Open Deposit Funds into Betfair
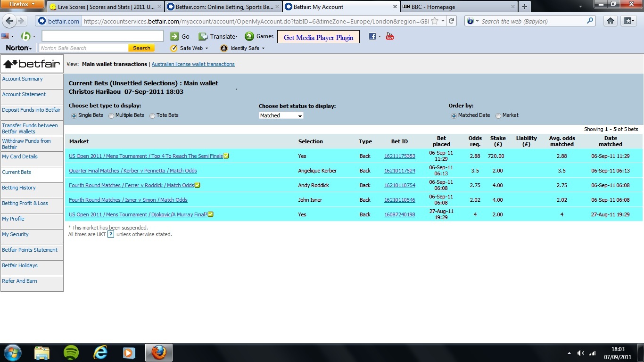Screen dimensions: 644x362 coord(31,110)
